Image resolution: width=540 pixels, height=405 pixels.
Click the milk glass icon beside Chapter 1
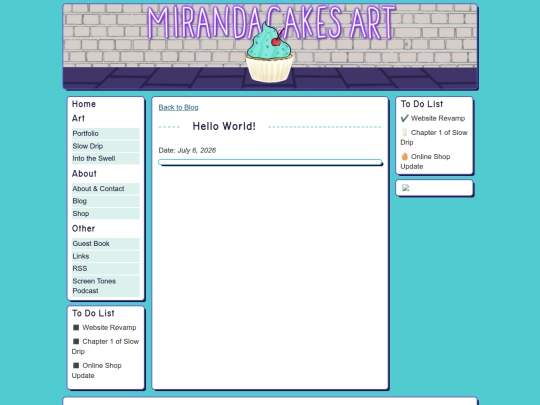[x=405, y=132]
